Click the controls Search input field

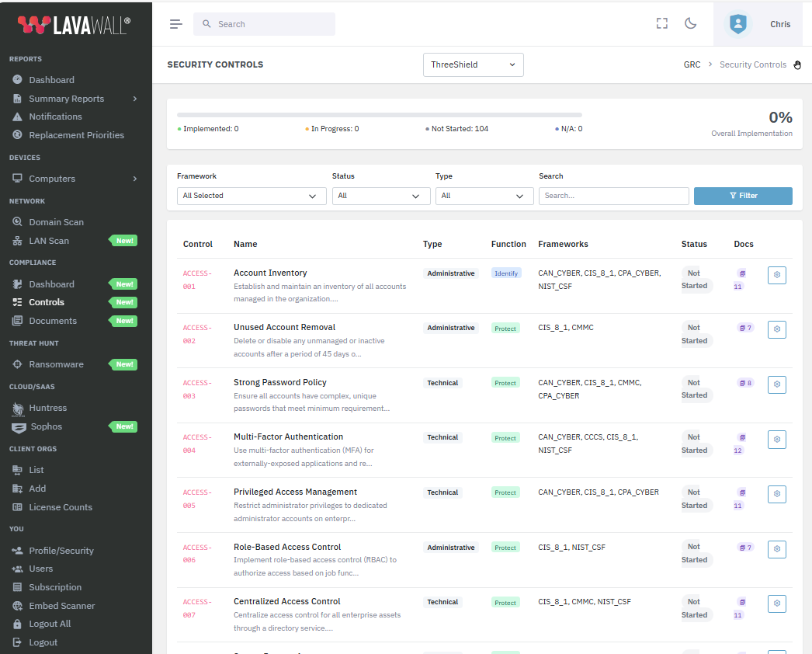coord(613,196)
